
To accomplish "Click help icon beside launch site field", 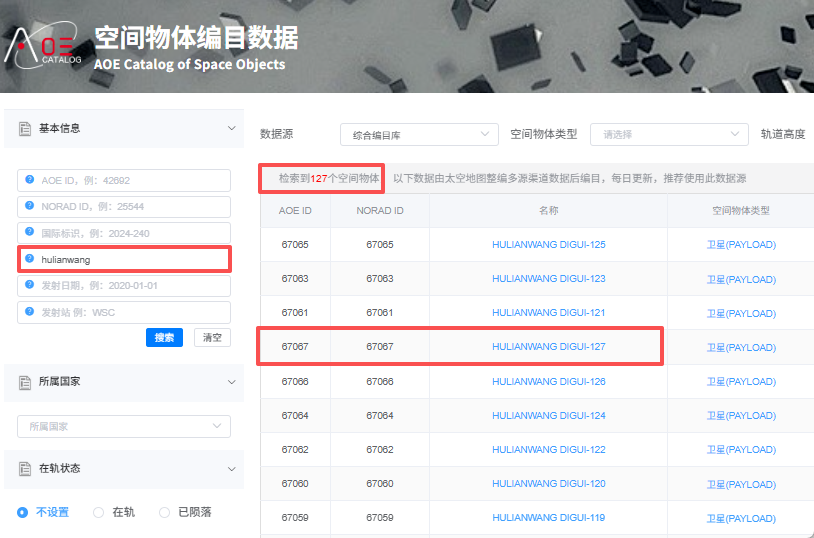I will (30, 312).
